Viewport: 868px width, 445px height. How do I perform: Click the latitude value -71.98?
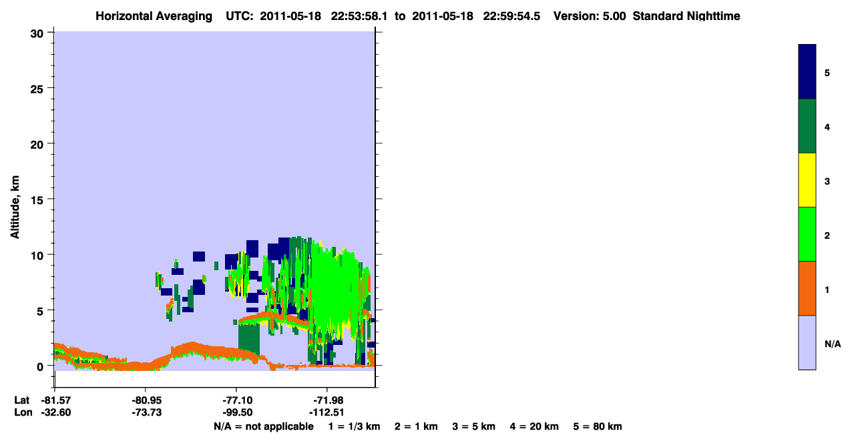(327, 400)
